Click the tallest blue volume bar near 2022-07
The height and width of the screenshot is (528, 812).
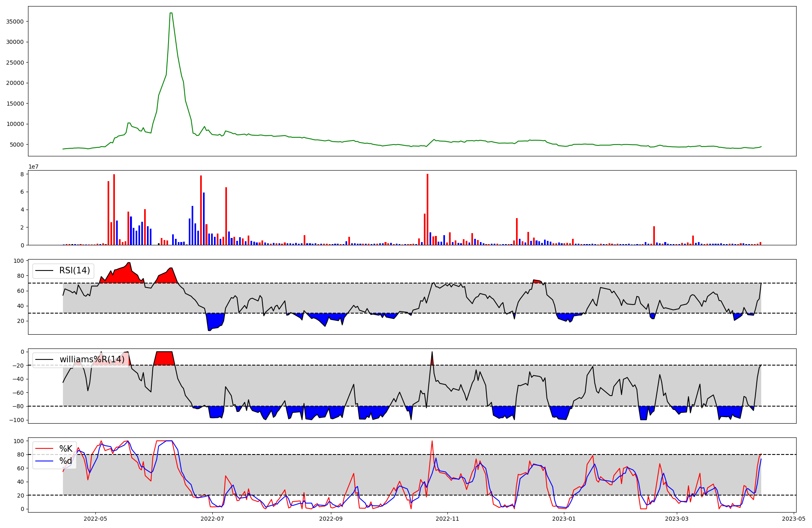click(x=204, y=219)
